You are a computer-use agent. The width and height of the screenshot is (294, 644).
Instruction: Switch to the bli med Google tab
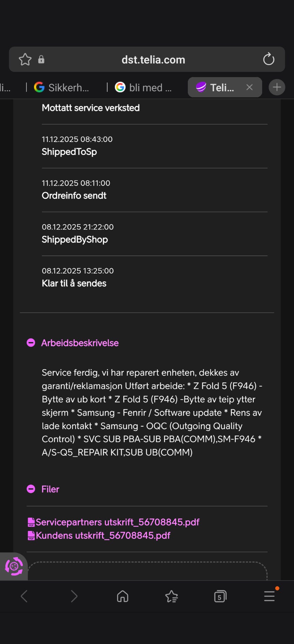(x=145, y=88)
